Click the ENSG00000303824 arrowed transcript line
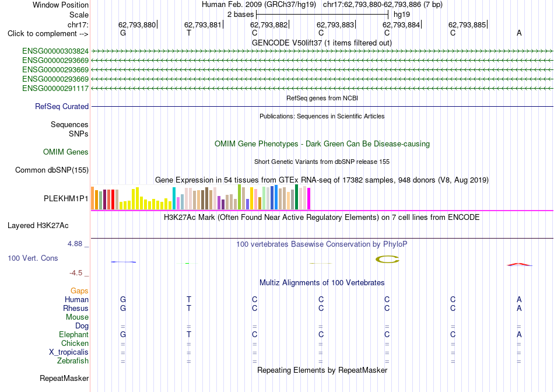 [x=322, y=51]
